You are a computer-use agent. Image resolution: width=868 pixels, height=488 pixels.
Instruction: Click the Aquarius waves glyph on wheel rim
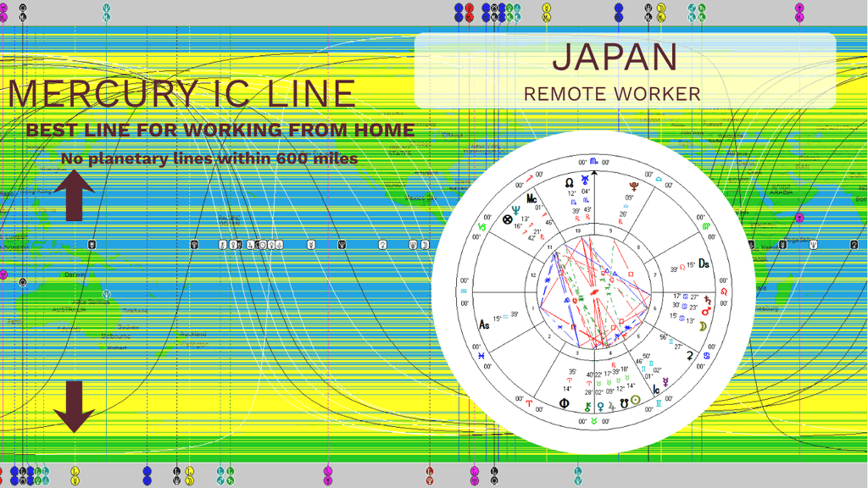click(x=464, y=291)
